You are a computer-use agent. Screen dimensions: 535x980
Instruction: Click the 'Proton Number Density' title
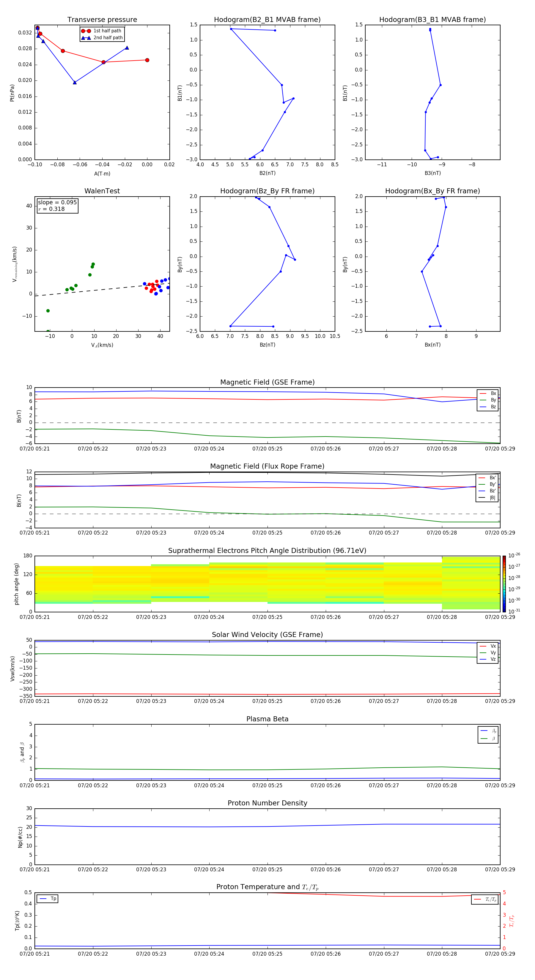267,803
